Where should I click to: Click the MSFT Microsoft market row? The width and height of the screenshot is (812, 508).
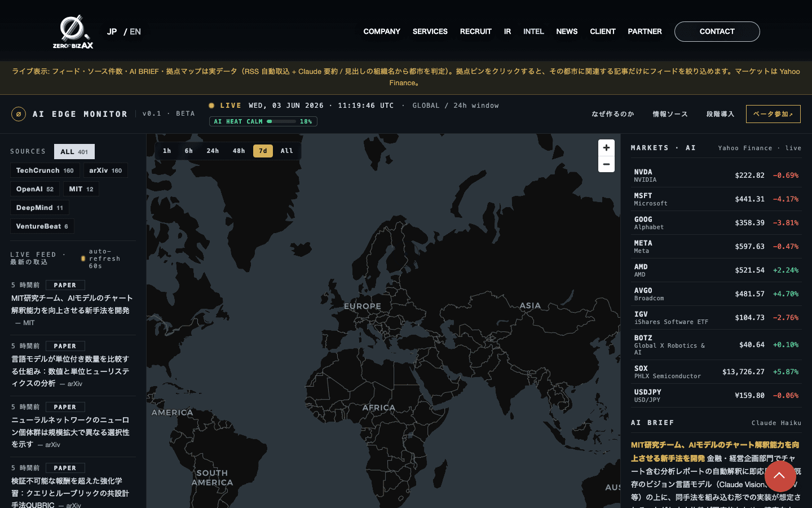tap(716, 199)
